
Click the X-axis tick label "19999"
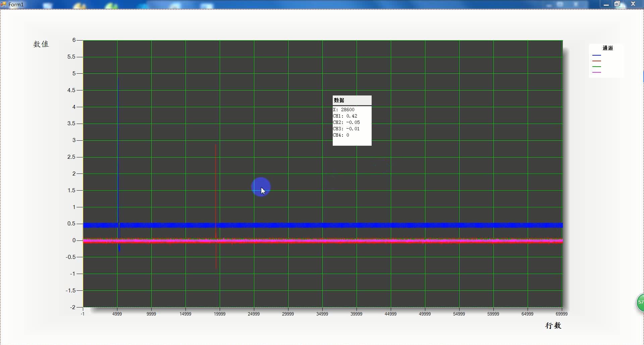coord(220,314)
